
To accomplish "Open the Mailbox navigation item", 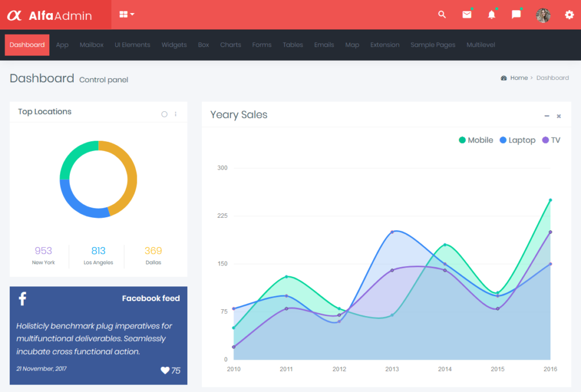I will coord(91,45).
